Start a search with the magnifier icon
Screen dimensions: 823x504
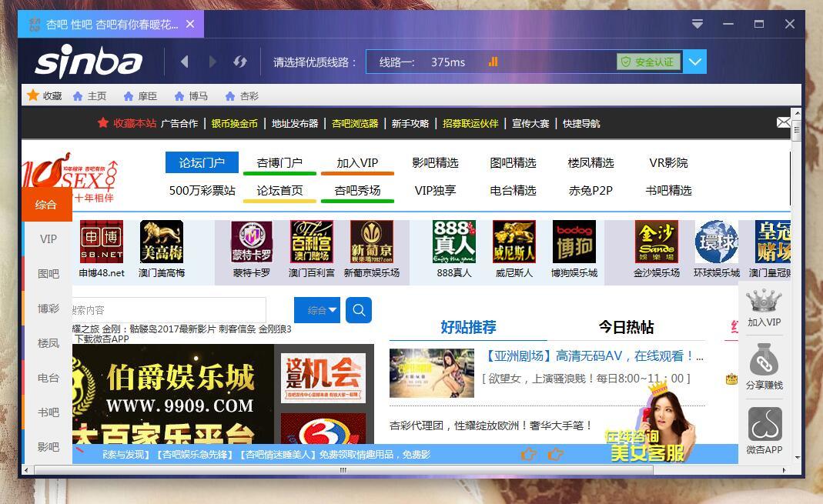[x=358, y=310]
